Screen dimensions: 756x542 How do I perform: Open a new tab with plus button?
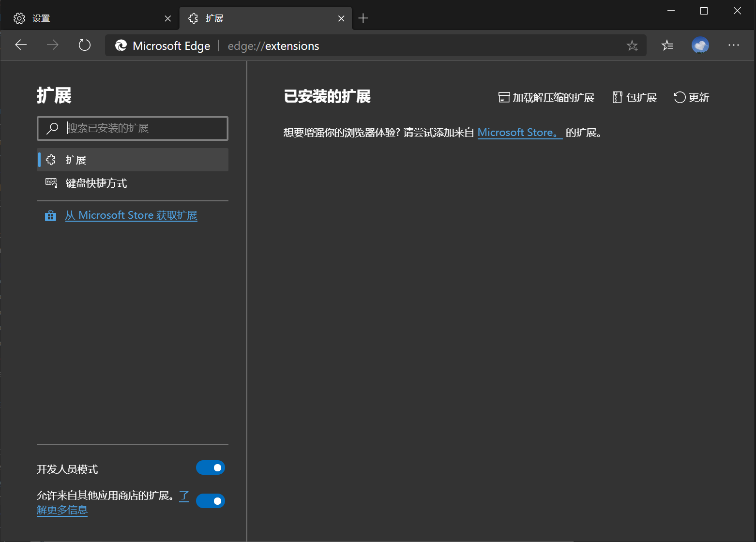point(363,18)
